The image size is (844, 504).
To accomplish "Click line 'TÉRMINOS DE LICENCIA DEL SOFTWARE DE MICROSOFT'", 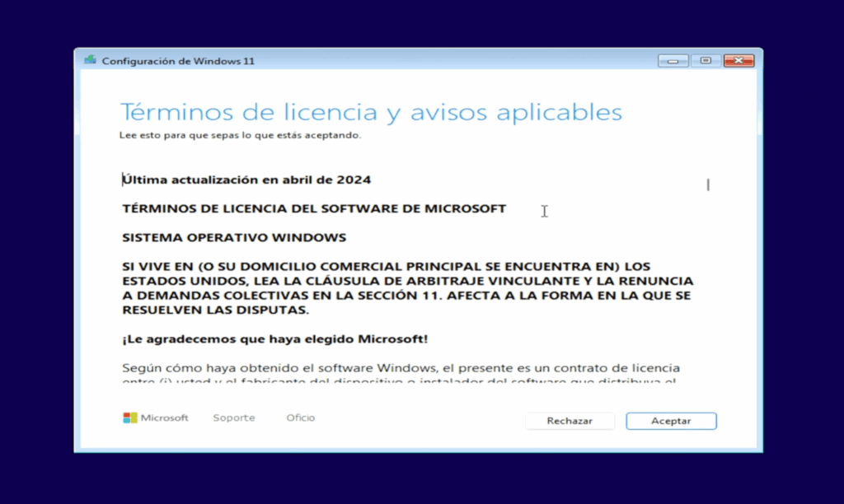I will tap(314, 208).
